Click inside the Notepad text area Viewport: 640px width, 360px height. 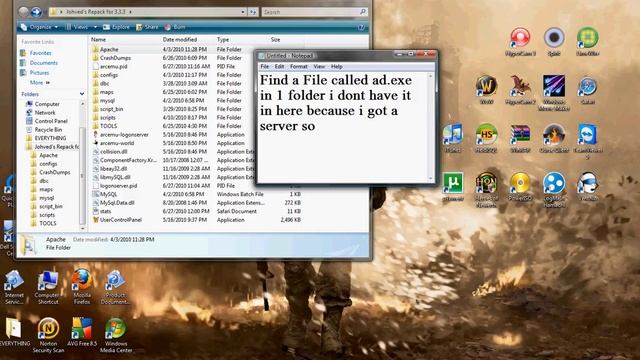tap(343, 127)
